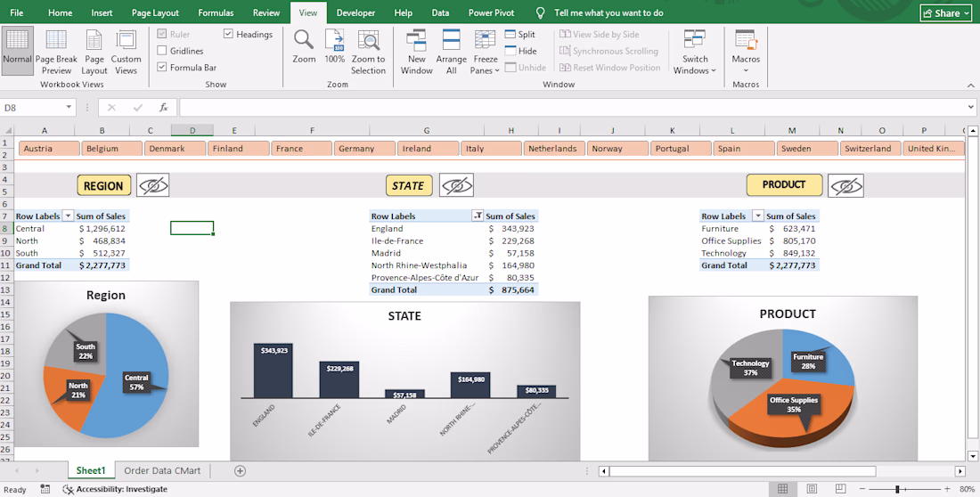
Task: Select Page Layout view in status bar
Action: [812, 489]
